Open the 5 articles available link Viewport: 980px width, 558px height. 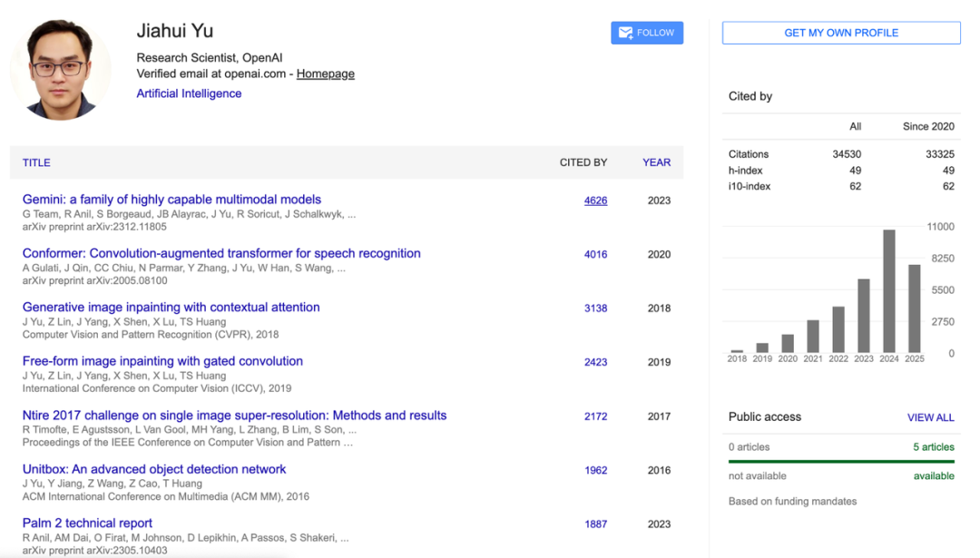point(933,447)
